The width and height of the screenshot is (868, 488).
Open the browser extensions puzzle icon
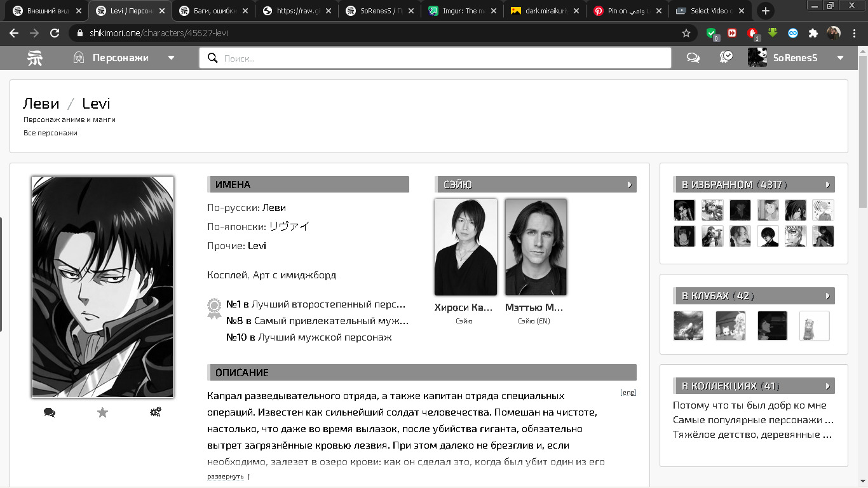point(813,33)
